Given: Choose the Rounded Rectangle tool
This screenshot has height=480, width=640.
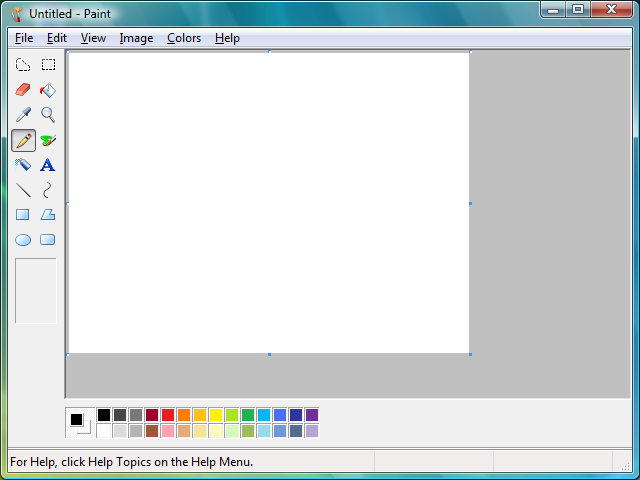Looking at the screenshot, I should tap(47, 240).
